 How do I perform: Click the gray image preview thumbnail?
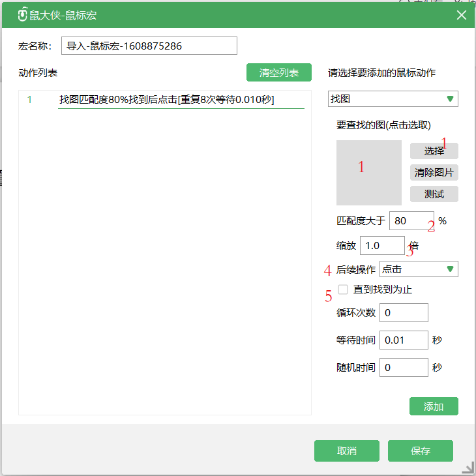(x=369, y=173)
